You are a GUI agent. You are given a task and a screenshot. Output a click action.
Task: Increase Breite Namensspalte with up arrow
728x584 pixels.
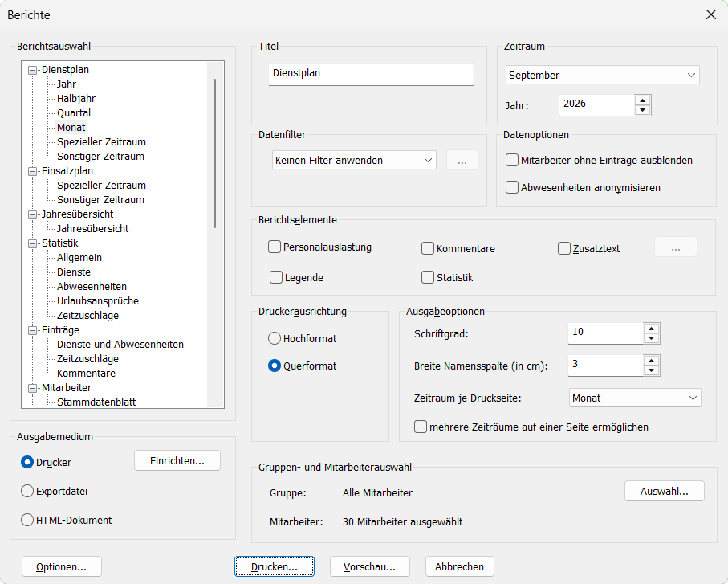[x=652, y=361]
